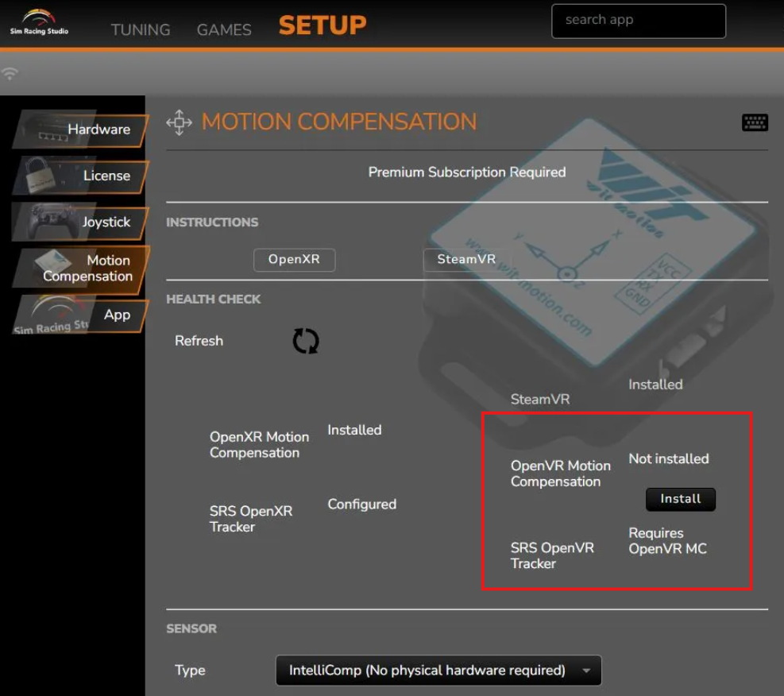The image size is (784, 696).
Task: Open the Hardware sidebar section
Action: (x=80, y=130)
